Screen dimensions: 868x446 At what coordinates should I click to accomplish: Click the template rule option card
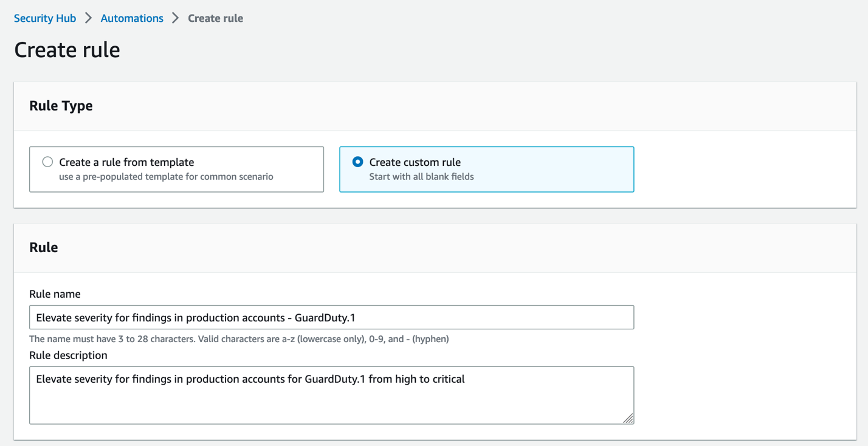(x=176, y=169)
